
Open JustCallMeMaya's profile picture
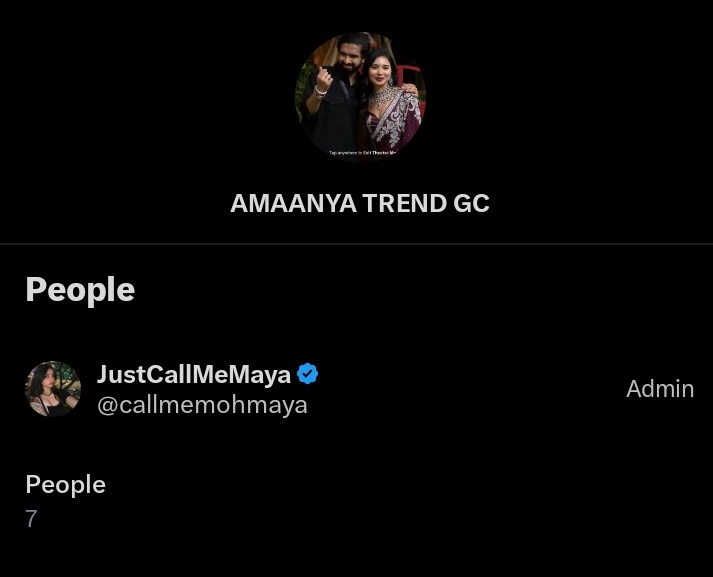53,389
